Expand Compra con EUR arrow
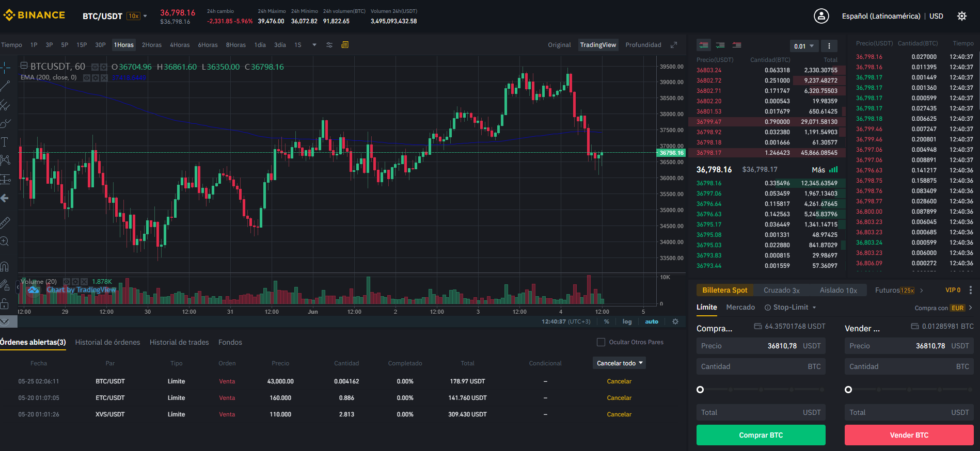Screen dimensions: 980x451 coord(971,308)
